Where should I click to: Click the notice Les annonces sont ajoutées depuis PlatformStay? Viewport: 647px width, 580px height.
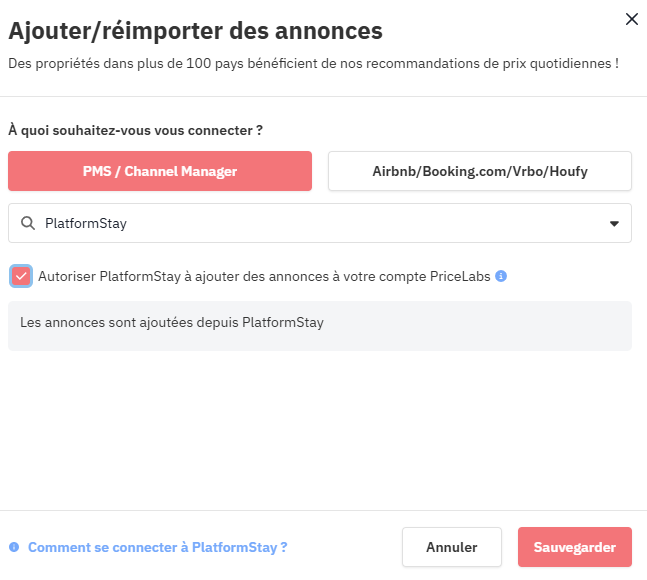pos(172,322)
